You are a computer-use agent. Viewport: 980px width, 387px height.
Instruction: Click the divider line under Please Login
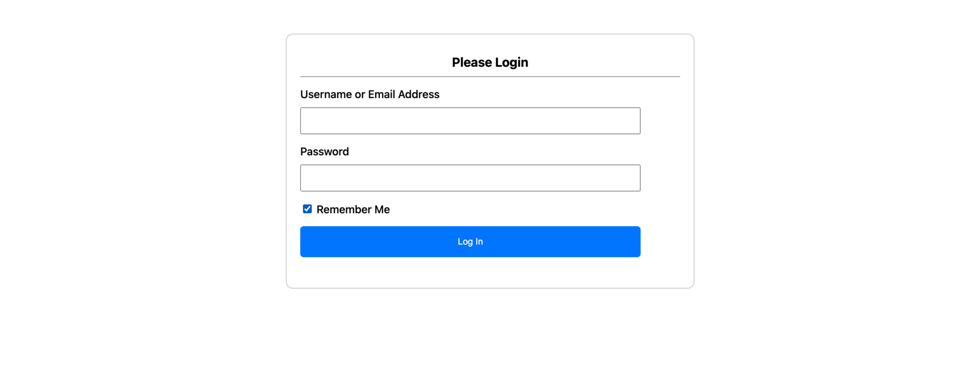[x=490, y=77]
